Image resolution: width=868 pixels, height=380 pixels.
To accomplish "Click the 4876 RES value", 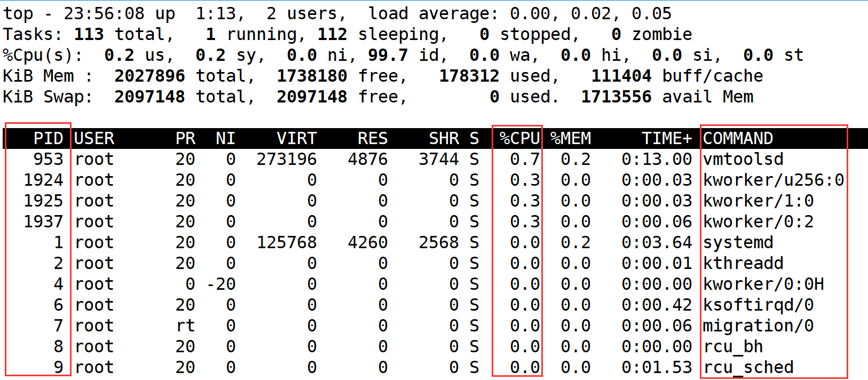I will pyautogui.click(x=368, y=160).
